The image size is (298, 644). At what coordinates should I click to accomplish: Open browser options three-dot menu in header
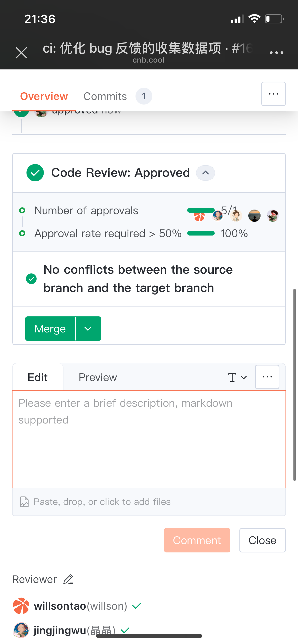coord(276,53)
